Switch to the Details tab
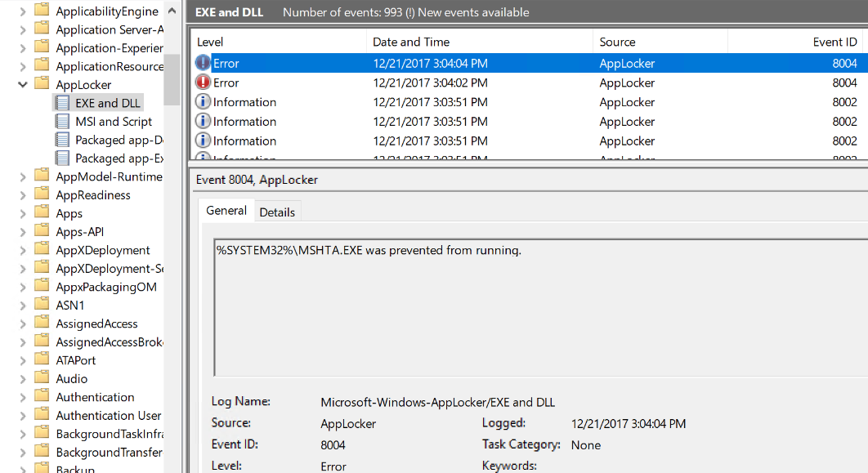 click(x=277, y=212)
